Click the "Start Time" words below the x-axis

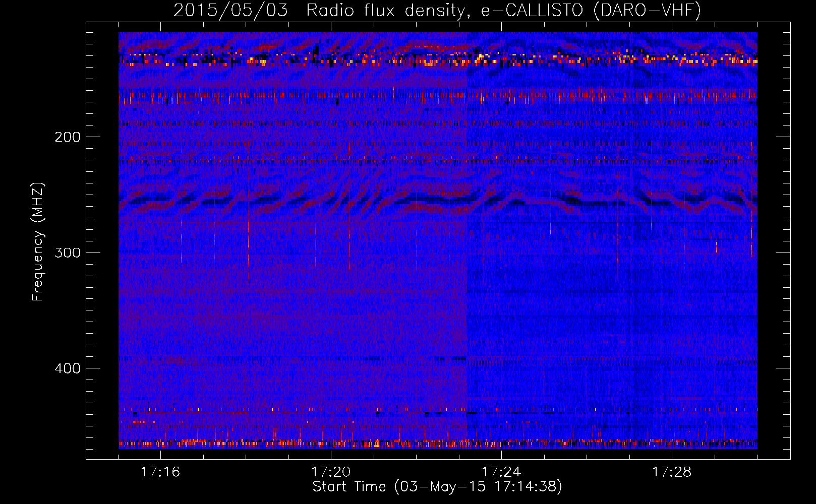pos(349,487)
